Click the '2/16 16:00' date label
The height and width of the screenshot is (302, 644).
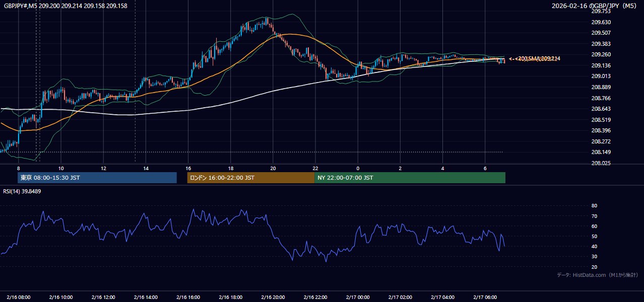187,297
